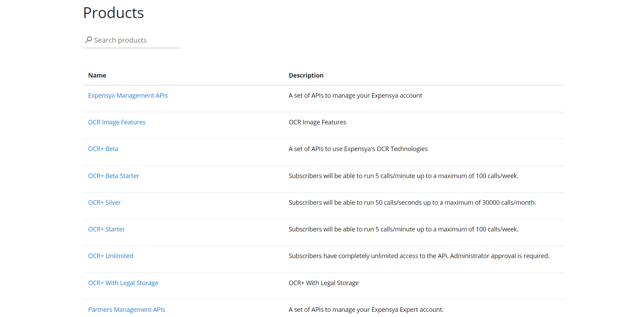Image resolution: width=644 pixels, height=317 pixels.
Task: Open OCR+ Beta Starter product page
Action: pyautogui.click(x=113, y=176)
